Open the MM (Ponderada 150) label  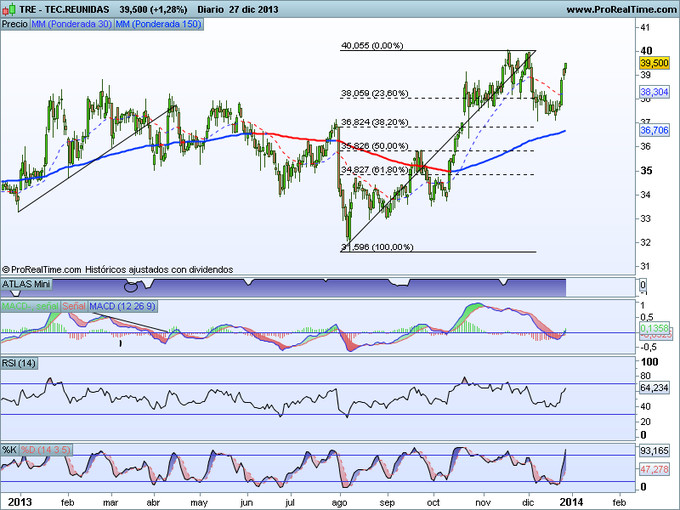click(157, 22)
